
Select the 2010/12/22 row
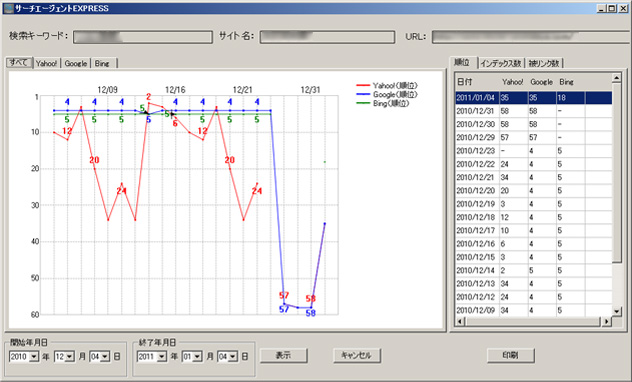[534, 164]
